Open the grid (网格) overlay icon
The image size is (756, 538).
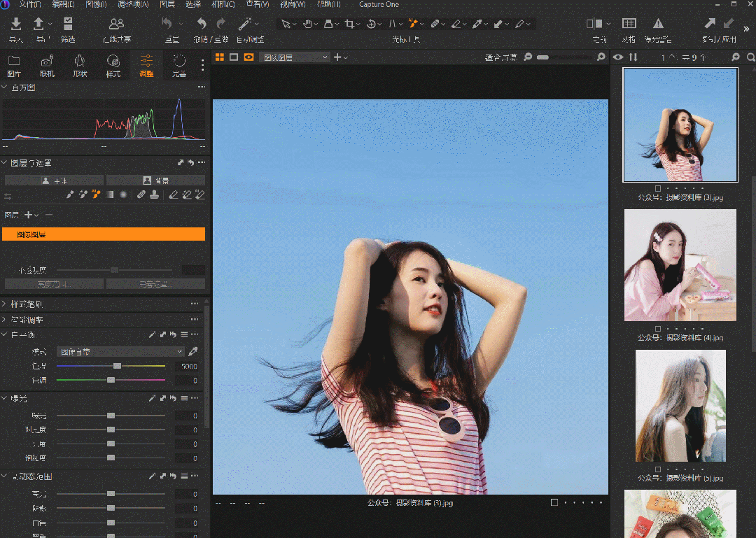click(629, 24)
